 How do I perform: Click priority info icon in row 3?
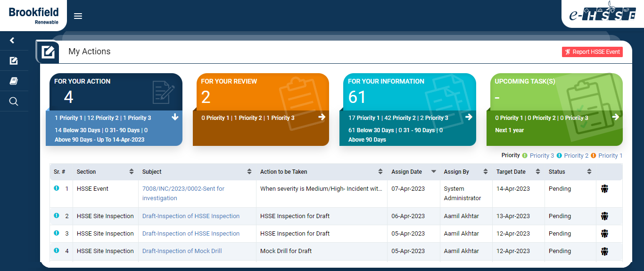click(x=57, y=233)
